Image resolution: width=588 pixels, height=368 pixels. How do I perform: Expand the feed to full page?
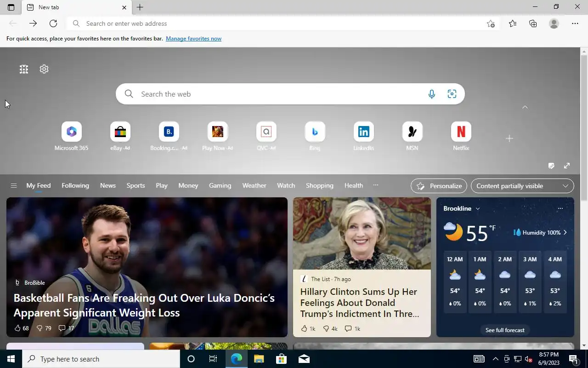point(567,166)
